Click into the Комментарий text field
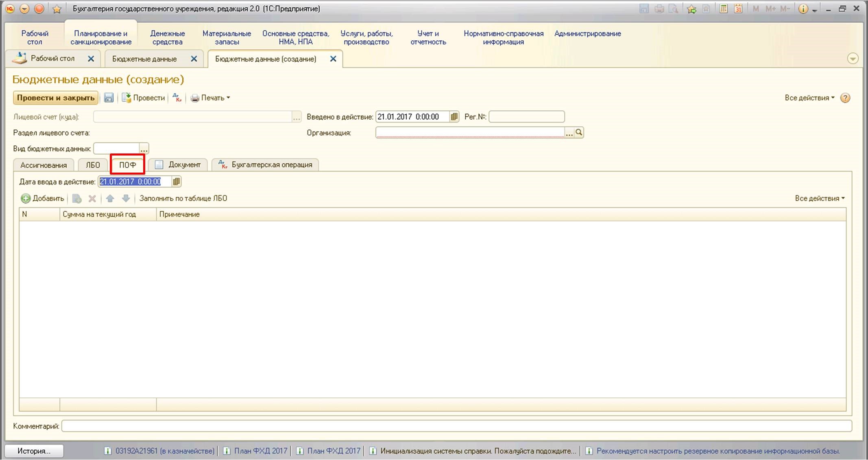This screenshot has height=460, width=868. coord(456,426)
